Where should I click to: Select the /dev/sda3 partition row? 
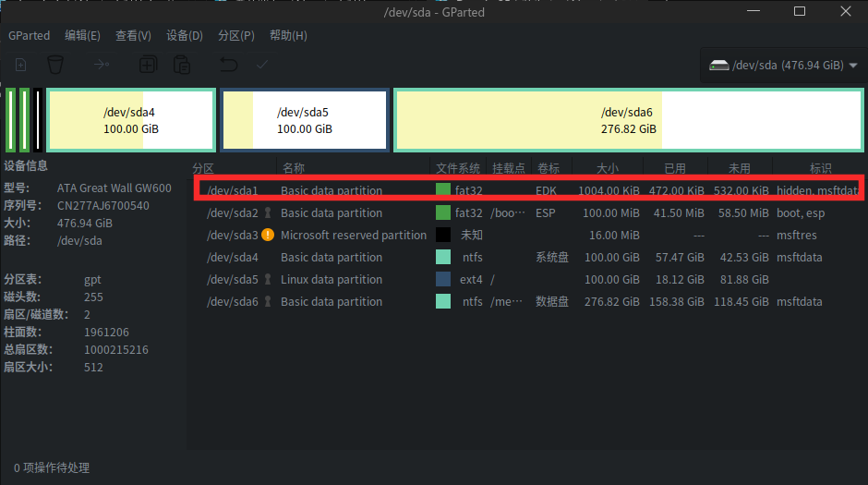[x=529, y=235]
